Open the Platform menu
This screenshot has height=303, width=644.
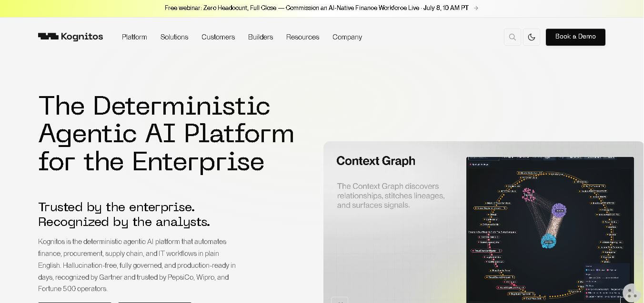pyautogui.click(x=134, y=37)
